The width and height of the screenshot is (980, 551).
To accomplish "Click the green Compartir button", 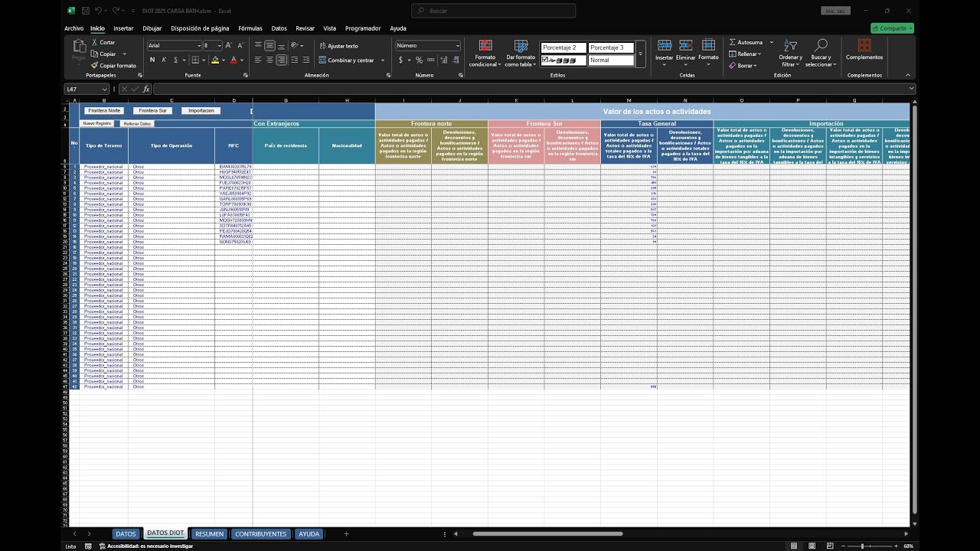I will pyautogui.click(x=892, y=28).
